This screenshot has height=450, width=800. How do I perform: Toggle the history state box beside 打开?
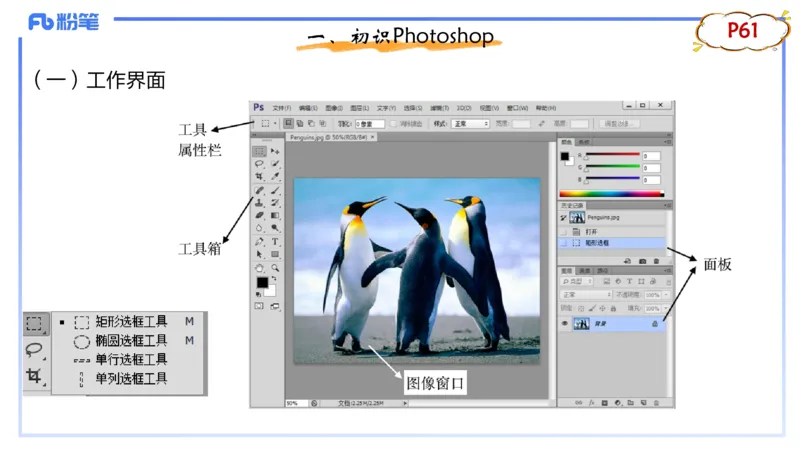coord(565,231)
